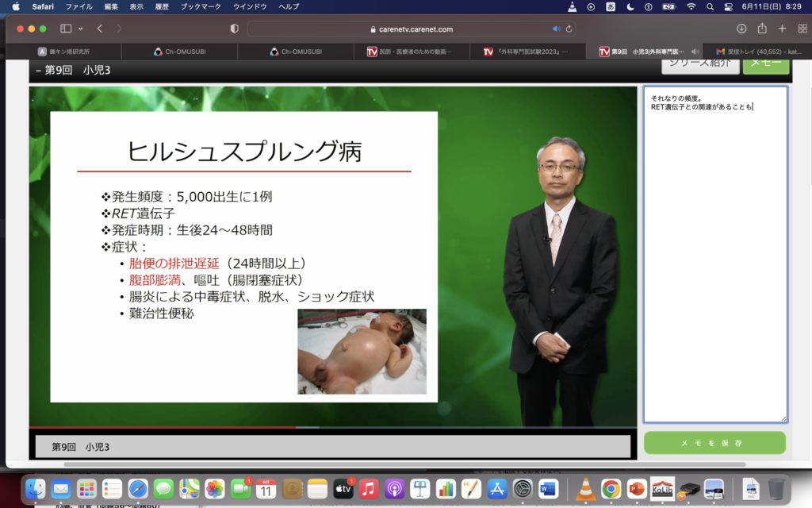The height and width of the screenshot is (508, 812).
Task: Reload the carenetv page
Action: pos(569,29)
